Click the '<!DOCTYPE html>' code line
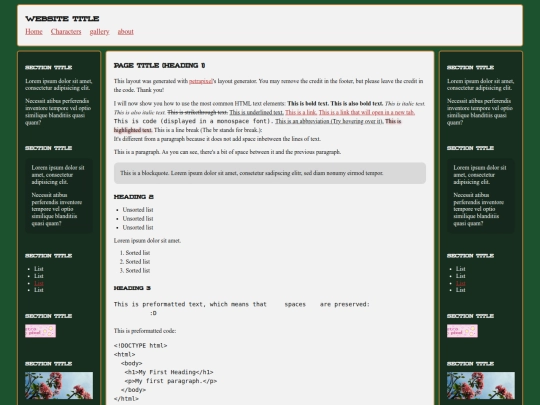This screenshot has height=405, width=540. tap(141, 346)
